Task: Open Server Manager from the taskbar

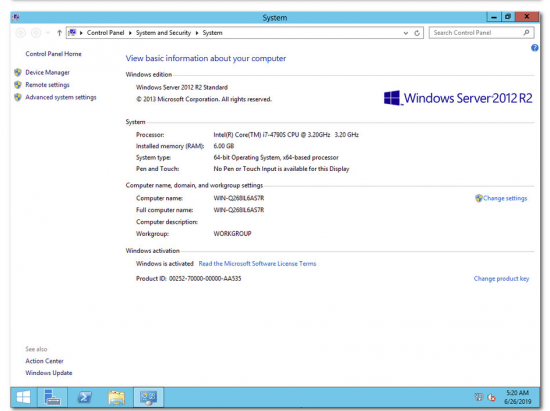Action: click(52, 397)
